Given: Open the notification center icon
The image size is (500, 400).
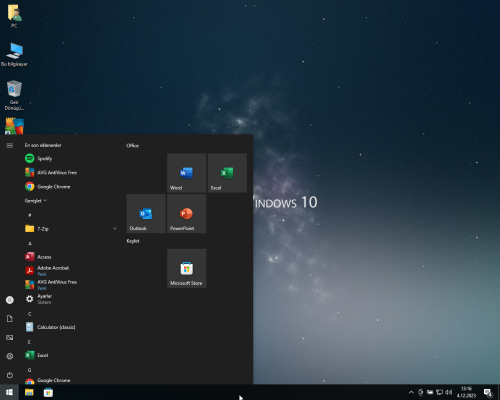Looking at the screenshot, I should tap(488, 392).
